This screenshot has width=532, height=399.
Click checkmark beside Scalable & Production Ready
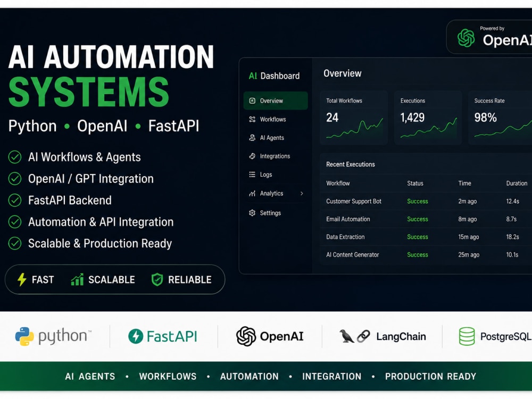pos(15,243)
